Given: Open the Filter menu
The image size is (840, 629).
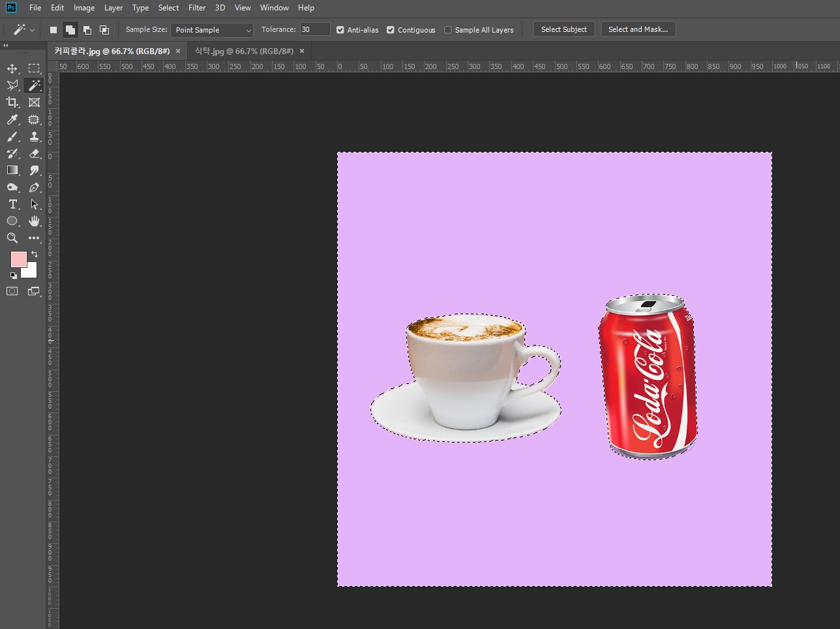Looking at the screenshot, I should (x=197, y=8).
